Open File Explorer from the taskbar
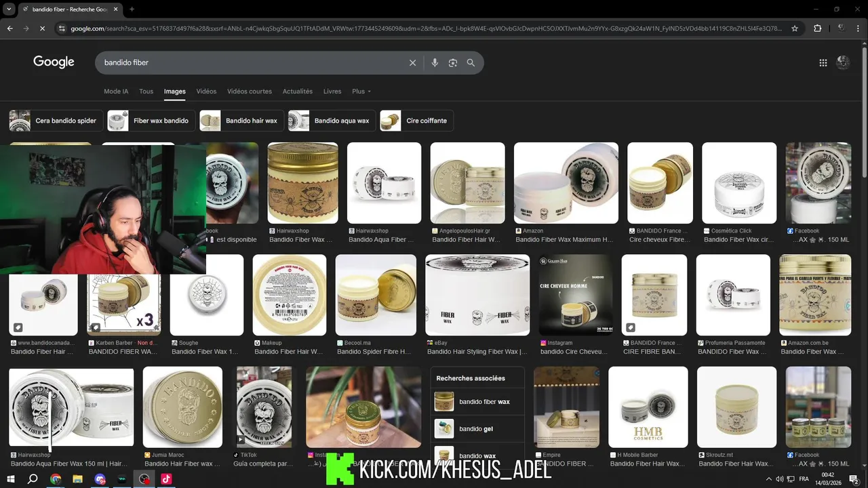The width and height of the screenshot is (868, 488). click(x=78, y=479)
